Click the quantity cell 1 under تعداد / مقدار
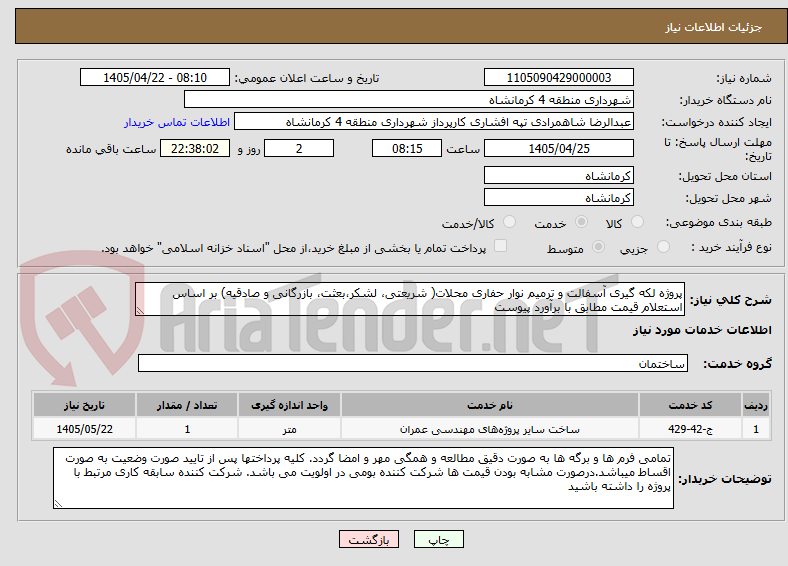Image resolution: width=788 pixels, height=566 pixels. [x=187, y=429]
